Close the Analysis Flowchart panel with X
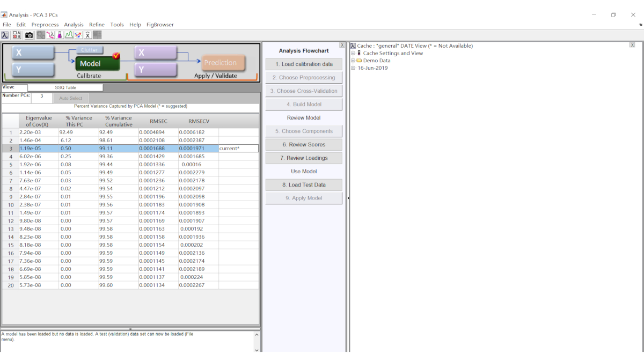The width and height of the screenshot is (644, 362). 342,45
